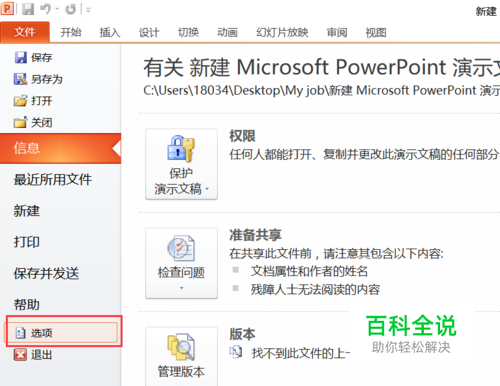500x386 pixels.
Task: Click the 管理版本 magnifier documents icon
Action: coord(181,347)
